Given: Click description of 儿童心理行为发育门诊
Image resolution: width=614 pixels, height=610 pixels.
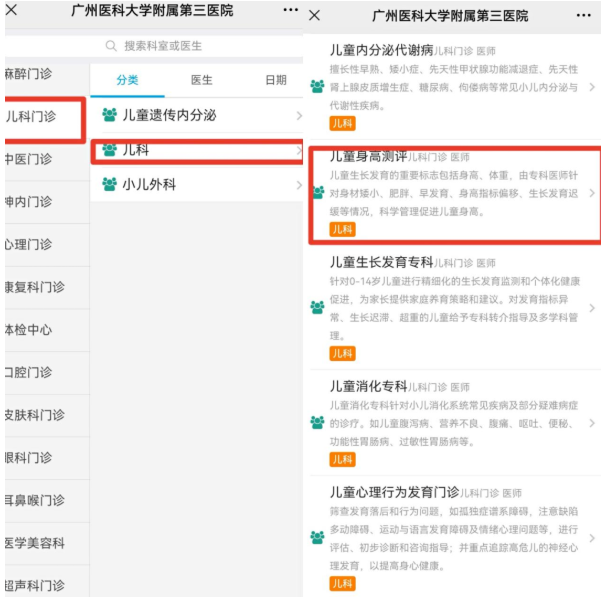Looking at the screenshot, I should click(454, 539).
